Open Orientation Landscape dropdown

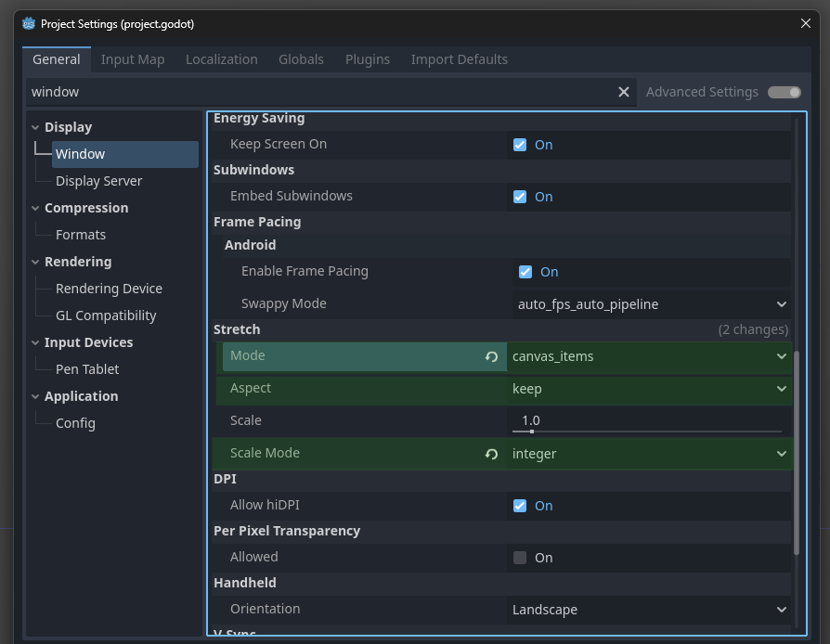(x=649, y=610)
